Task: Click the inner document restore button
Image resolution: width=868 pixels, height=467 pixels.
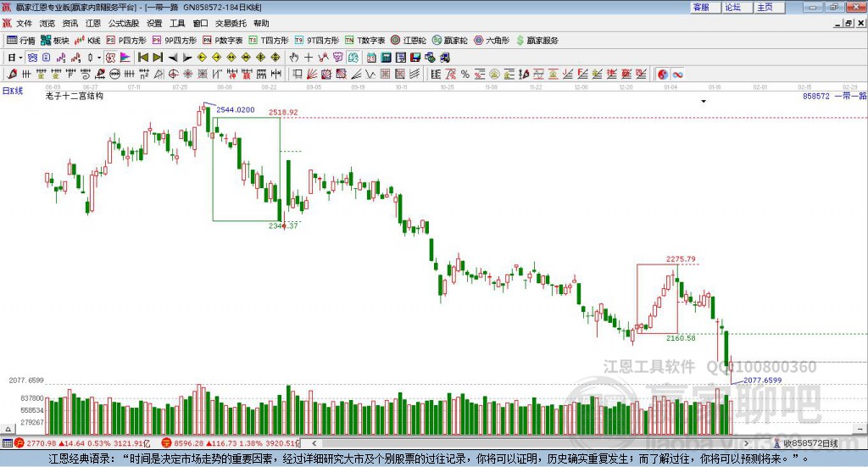Action: [848, 23]
